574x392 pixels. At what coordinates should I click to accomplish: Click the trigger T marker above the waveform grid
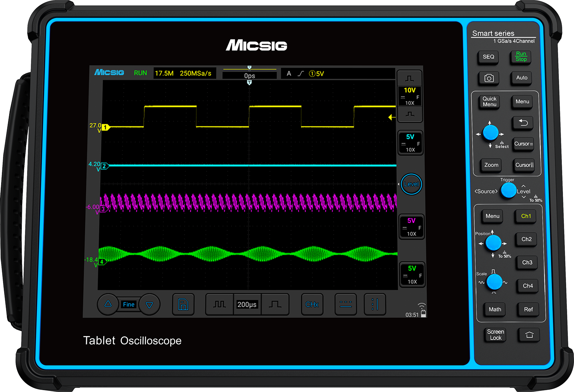(x=249, y=83)
